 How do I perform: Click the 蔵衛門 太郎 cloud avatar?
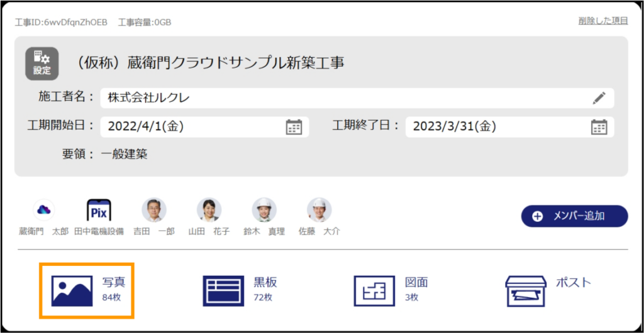click(x=43, y=210)
